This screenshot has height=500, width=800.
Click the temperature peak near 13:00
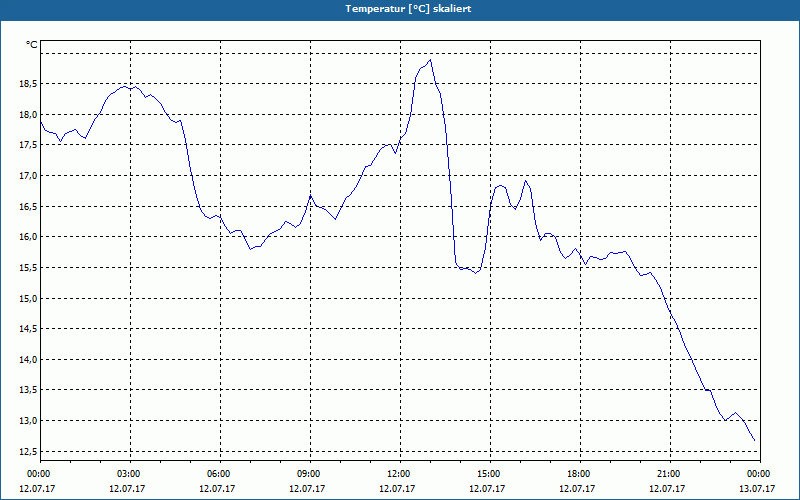pos(430,60)
